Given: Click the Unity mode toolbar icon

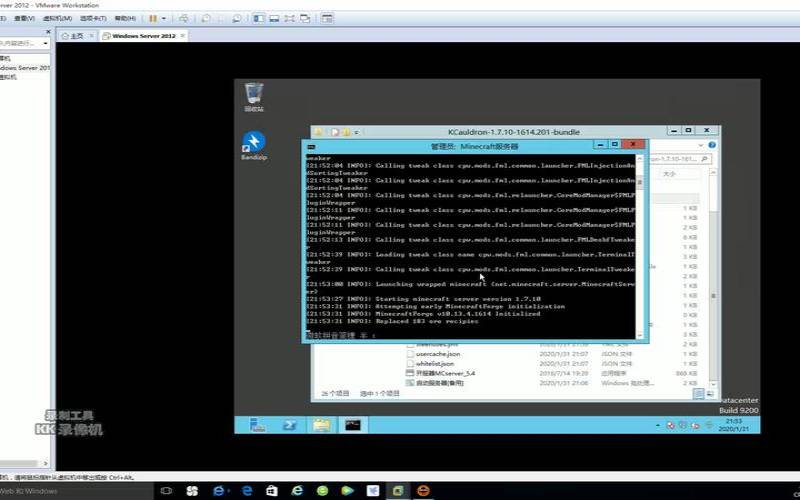Looking at the screenshot, I should coord(305,18).
